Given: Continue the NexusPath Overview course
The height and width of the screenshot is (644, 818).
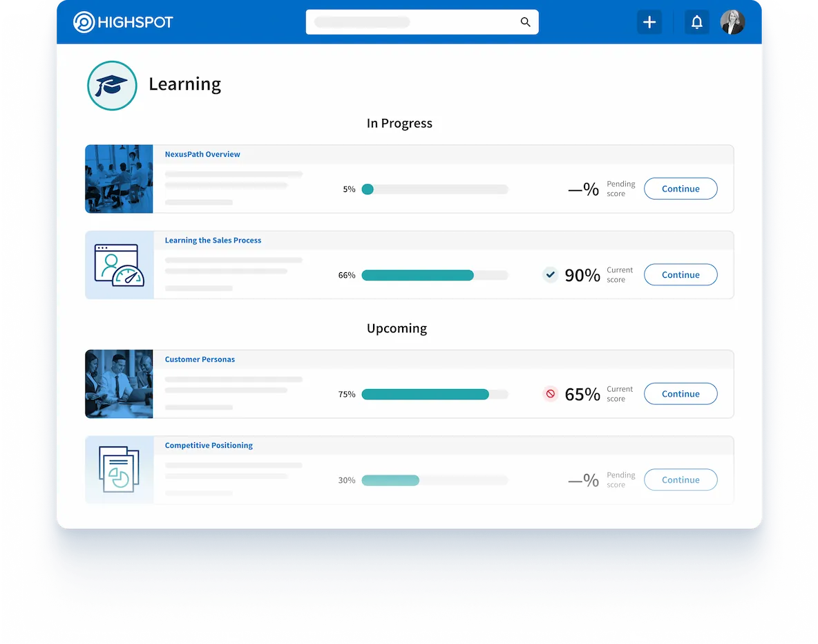Looking at the screenshot, I should pos(681,189).
